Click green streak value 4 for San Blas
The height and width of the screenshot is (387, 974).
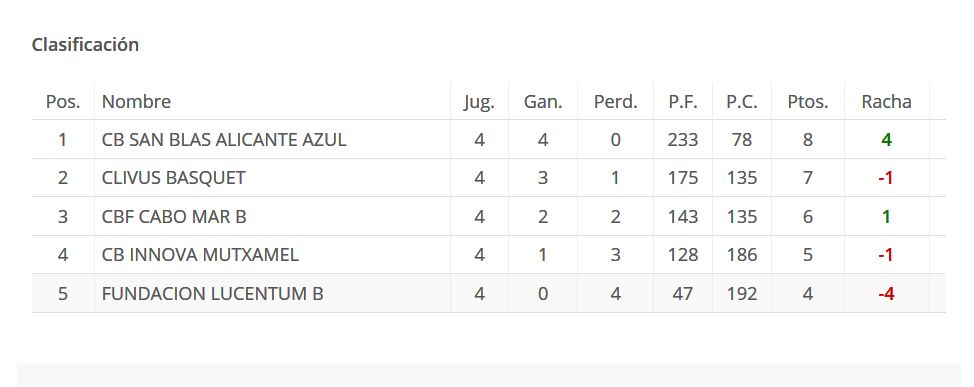[886, 140]
